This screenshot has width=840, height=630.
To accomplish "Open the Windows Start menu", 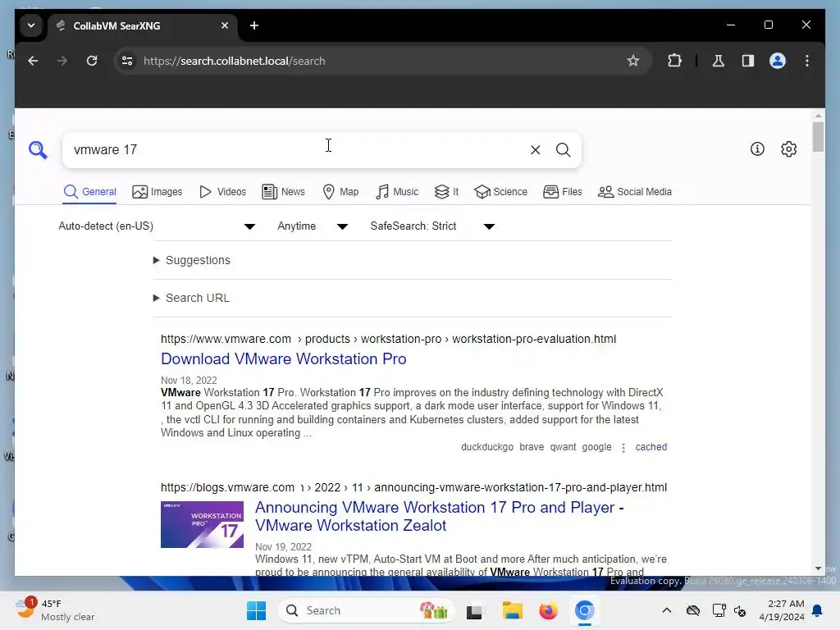I will click(x=256, y=610).
